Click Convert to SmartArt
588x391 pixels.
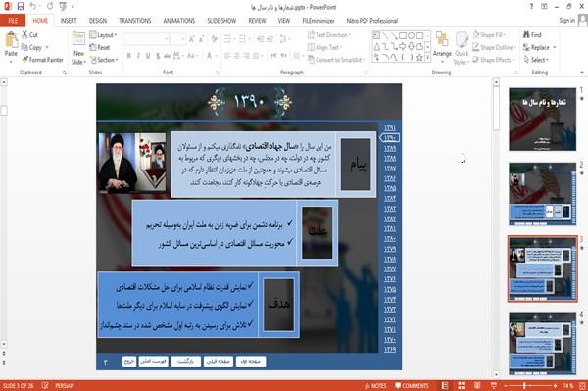(336, 60)
